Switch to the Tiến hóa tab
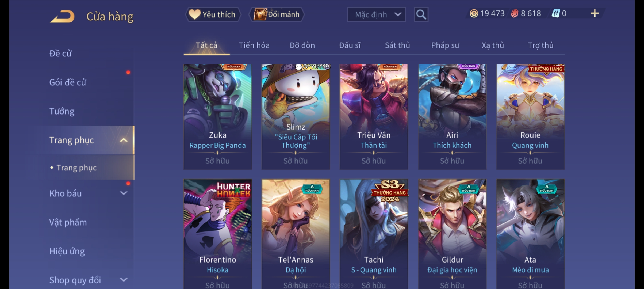This screenshot has width=644, height=289. click(x=254, y=45)
